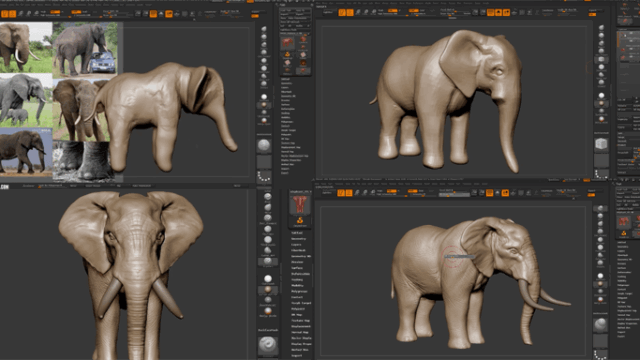Click SimpleBrush swirl icon in front-view Tool palette
This screenshot has width=640, height=360.
click(x=300, y=220)
